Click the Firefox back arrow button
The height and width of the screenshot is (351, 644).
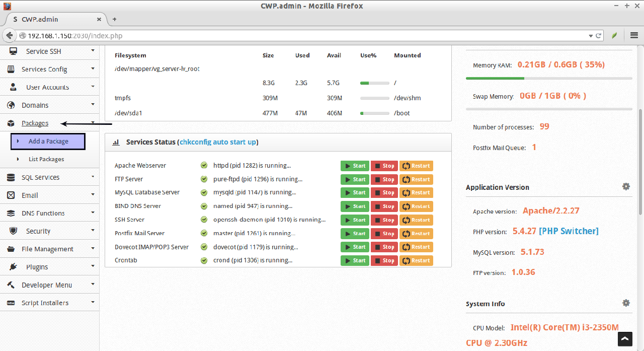[9, 36]
